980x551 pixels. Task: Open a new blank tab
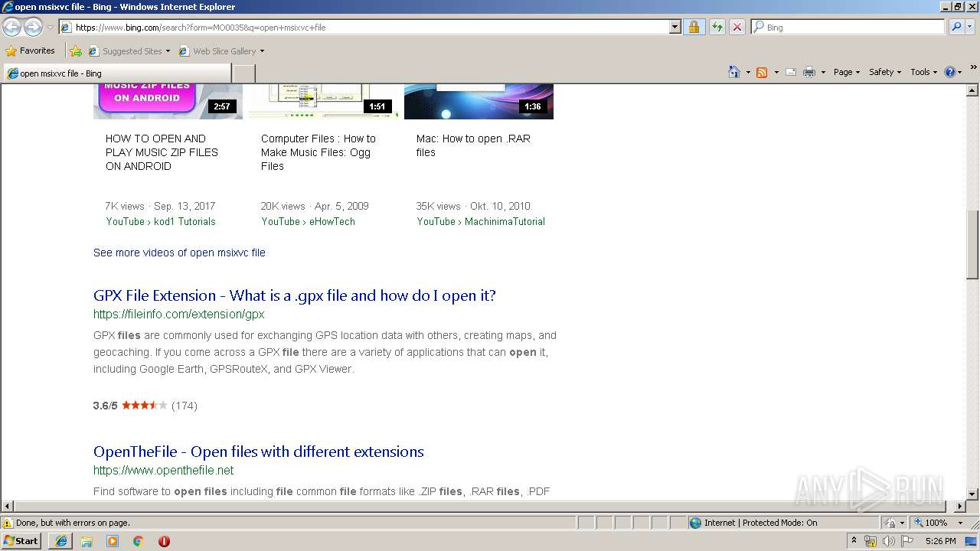point(243,73)
